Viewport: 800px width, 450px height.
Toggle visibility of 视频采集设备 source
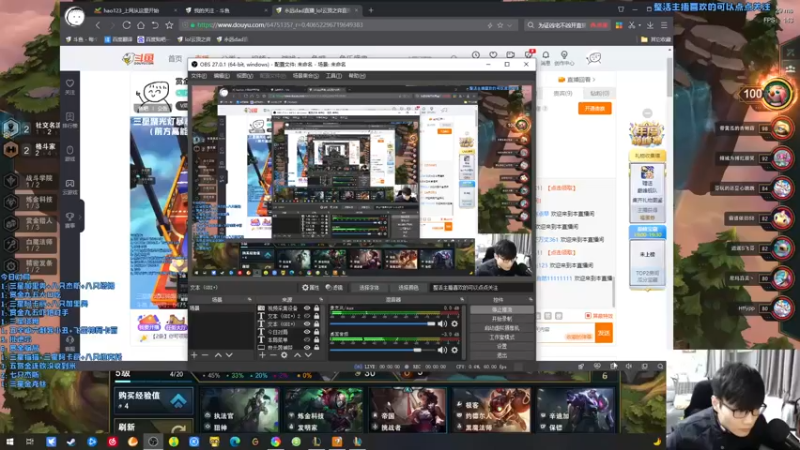[307, 308]
